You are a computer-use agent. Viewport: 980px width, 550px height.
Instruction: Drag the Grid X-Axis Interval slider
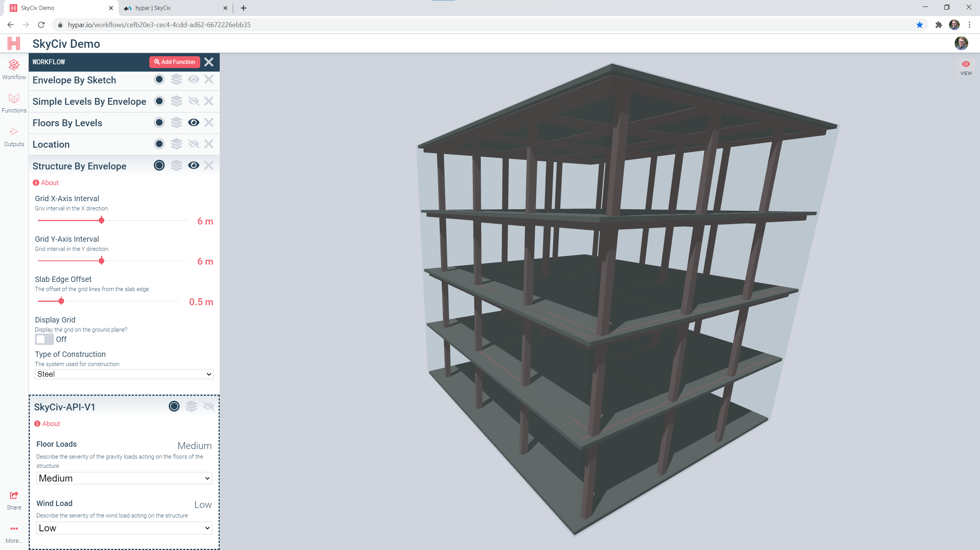coord(101,220)
